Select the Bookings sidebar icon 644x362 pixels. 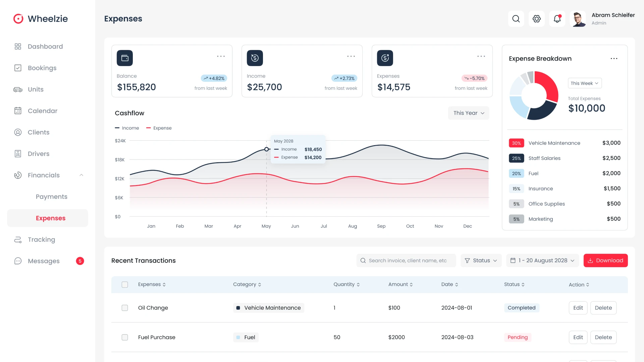point(18,68)
